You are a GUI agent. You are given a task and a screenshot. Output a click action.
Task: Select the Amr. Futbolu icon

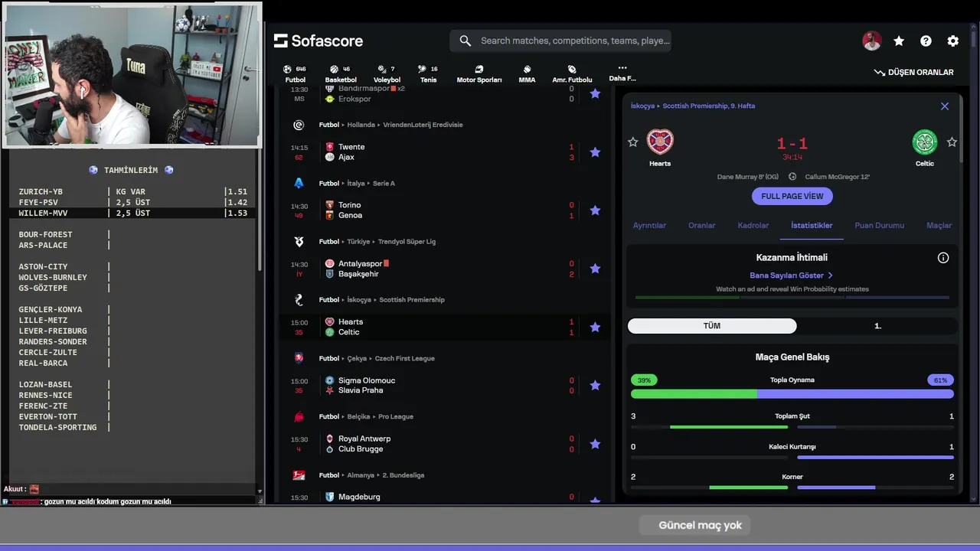pos(572,69)
